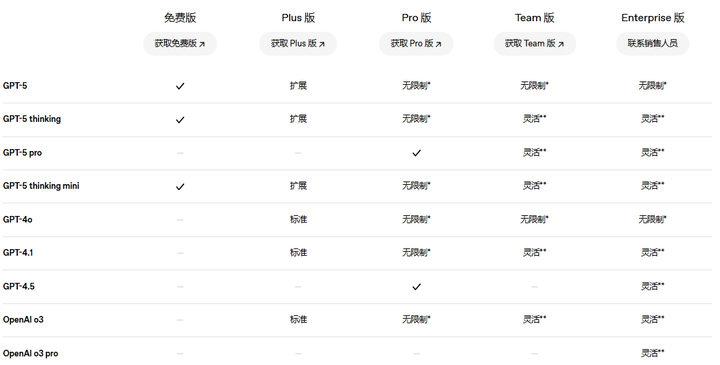The image size is (720, 365).
Task: Click 无限制* in the GPT-4o Team cell
Action: click(x=534, y=219)
